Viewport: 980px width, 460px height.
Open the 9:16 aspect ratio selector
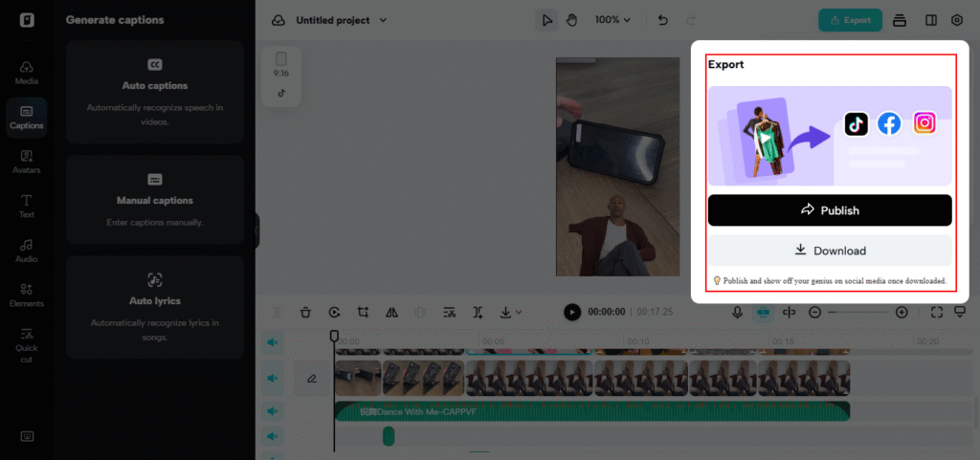281,64
